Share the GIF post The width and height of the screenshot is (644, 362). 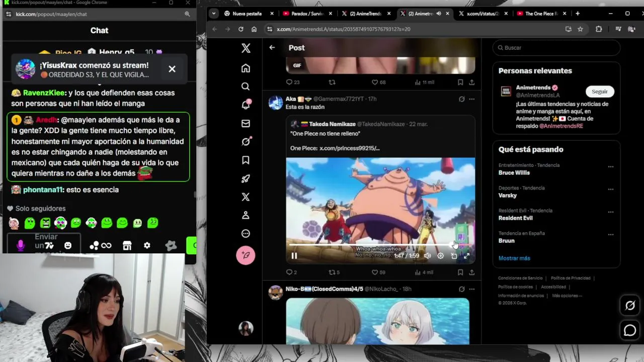(471, 82)
